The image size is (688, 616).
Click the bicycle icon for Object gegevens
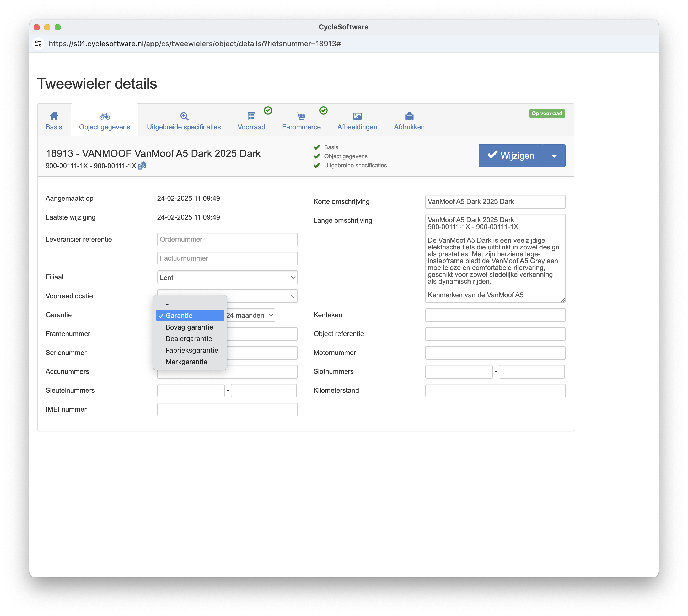[x=105, y=116]
